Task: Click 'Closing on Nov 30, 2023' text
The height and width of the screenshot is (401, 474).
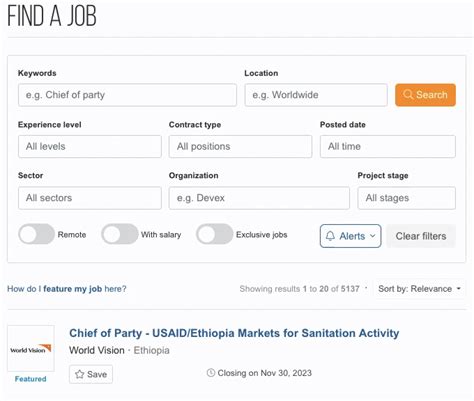Action: [x=264, y=373]
